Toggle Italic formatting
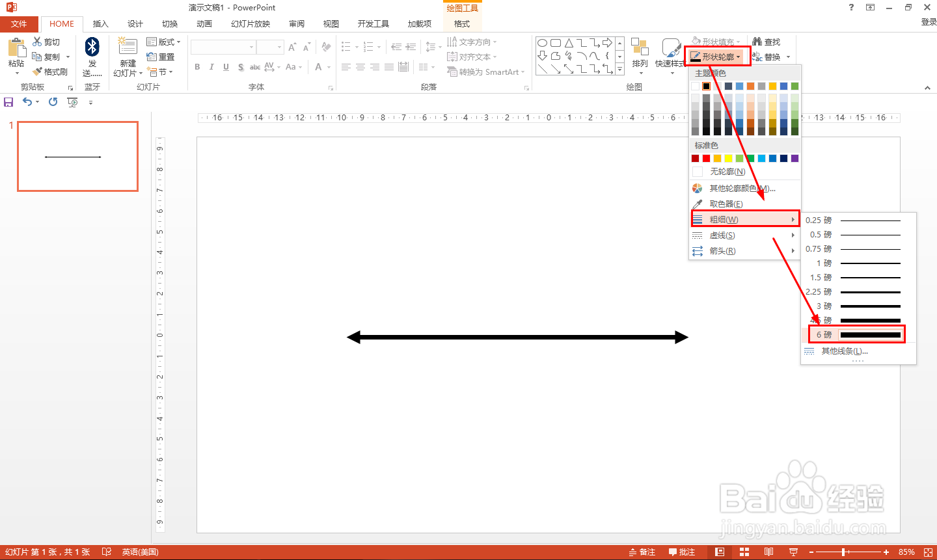 (x=211, y=67)
